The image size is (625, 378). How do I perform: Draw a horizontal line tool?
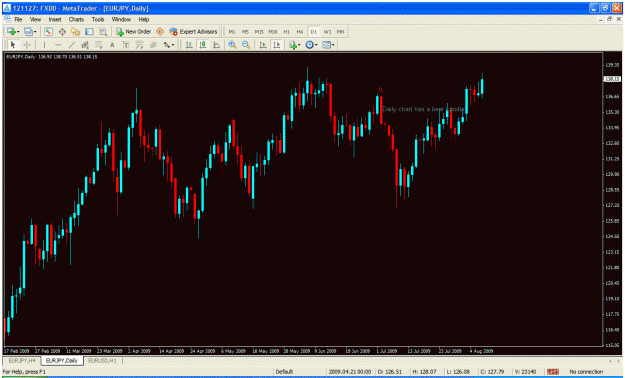[58, 45]
